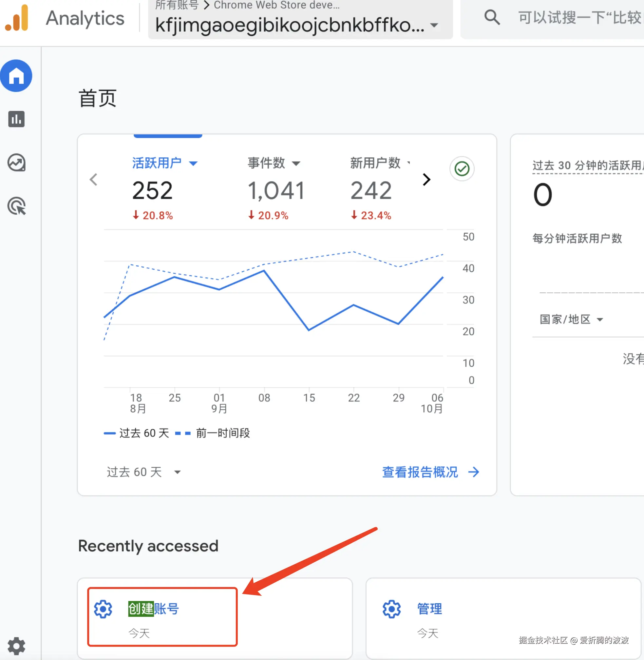Viewport: 644px width, 660px height.
Task: Click the 查看报告概况 link
Action: click(x=420, y=472)
